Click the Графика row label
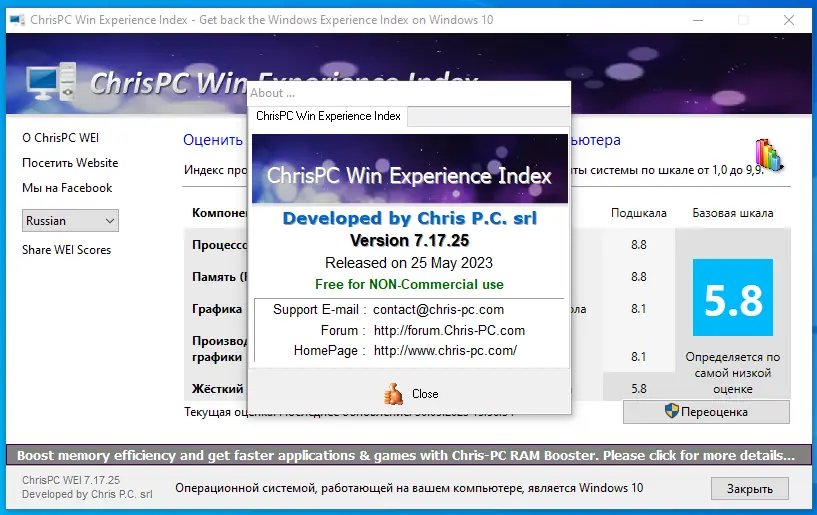Image resolution: width=817 pixels, height=515 pixels. pyautogui.click(x=217, y=309)
